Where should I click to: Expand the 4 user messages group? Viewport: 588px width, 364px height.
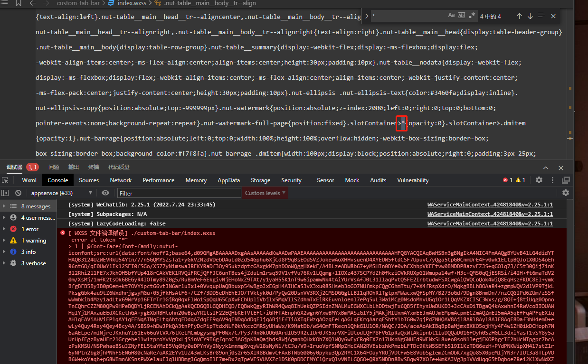coord(28,218)
